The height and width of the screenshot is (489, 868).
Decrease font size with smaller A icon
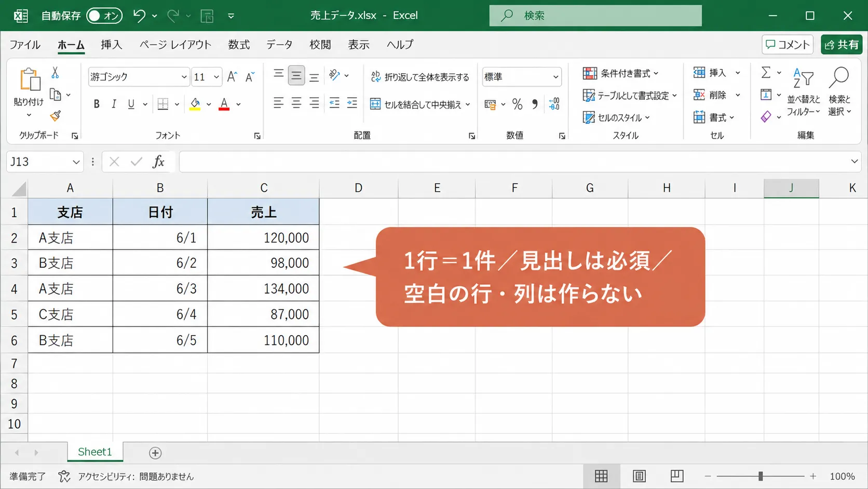[250, 77]
